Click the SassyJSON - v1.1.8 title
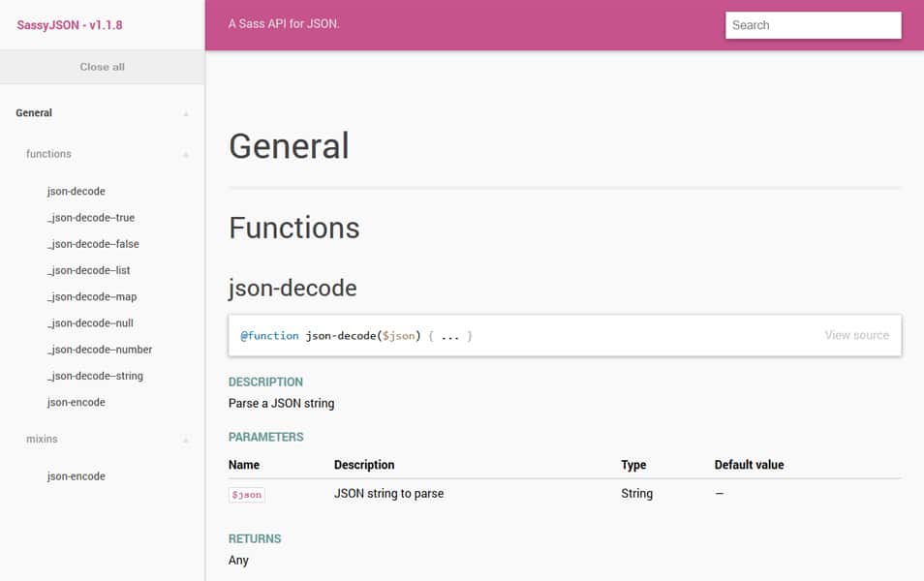924x581 pixels. pyautogui.click(x=68, y=24)
